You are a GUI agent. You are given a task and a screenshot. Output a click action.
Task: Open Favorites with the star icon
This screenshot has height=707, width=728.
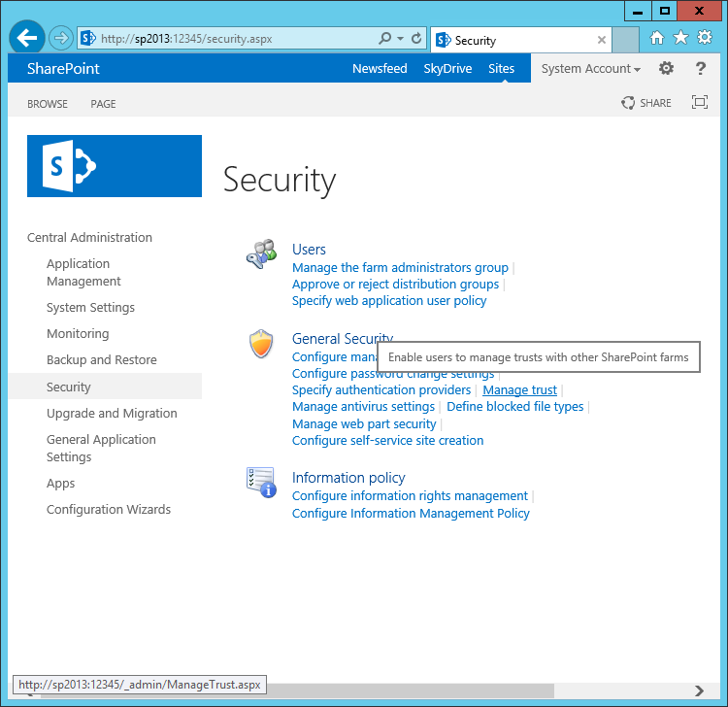(x=680, y=37)
